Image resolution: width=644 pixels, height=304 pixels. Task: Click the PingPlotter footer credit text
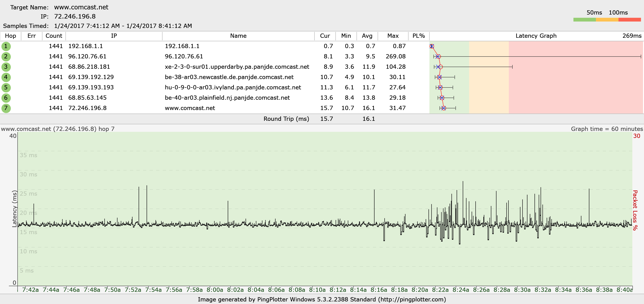[322, 299]
